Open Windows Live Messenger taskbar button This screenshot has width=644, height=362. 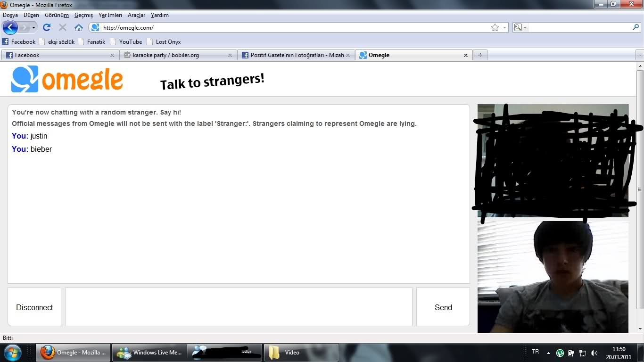pos(149,353)
